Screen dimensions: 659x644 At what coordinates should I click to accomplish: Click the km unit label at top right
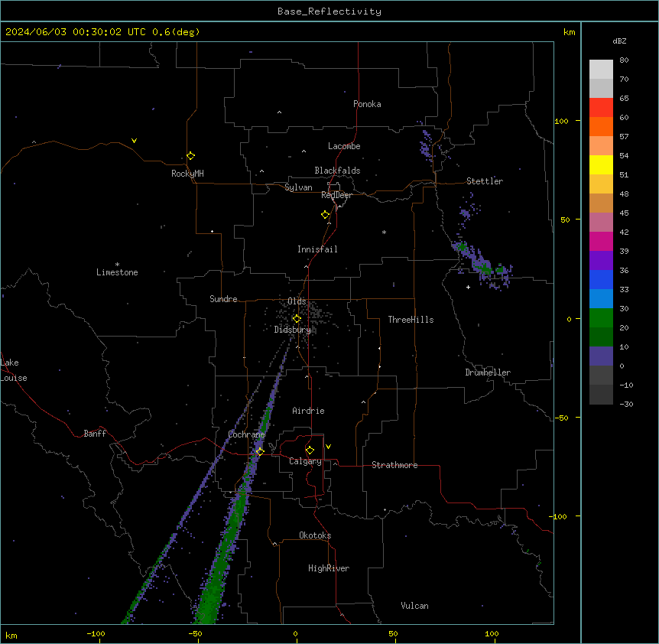point(569,32)
